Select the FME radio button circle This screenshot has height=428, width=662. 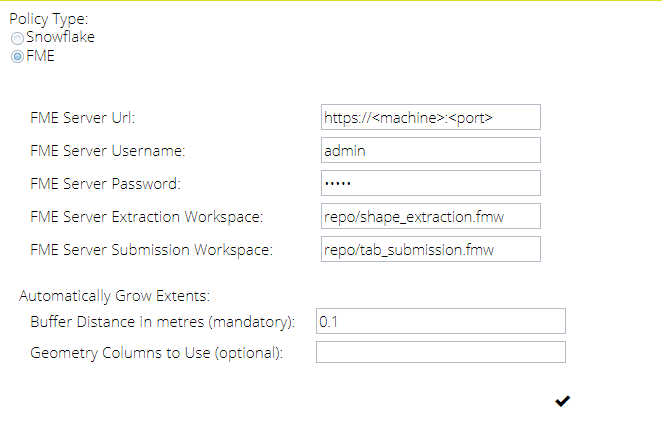17,56
